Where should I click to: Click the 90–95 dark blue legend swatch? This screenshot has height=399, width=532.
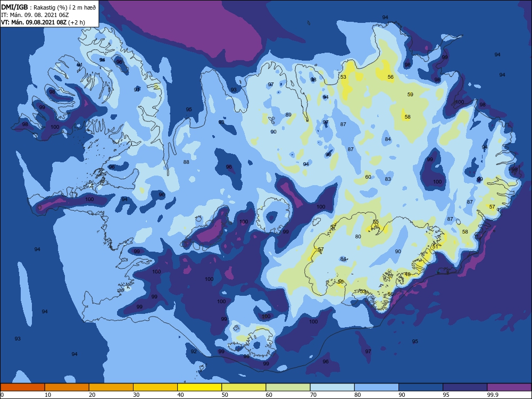[x=421, y=387]
